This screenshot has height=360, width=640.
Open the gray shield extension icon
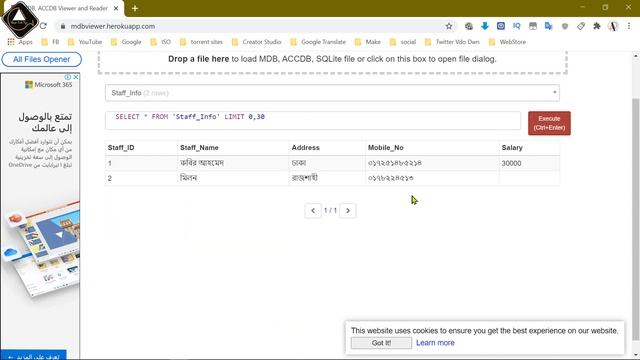564,26
